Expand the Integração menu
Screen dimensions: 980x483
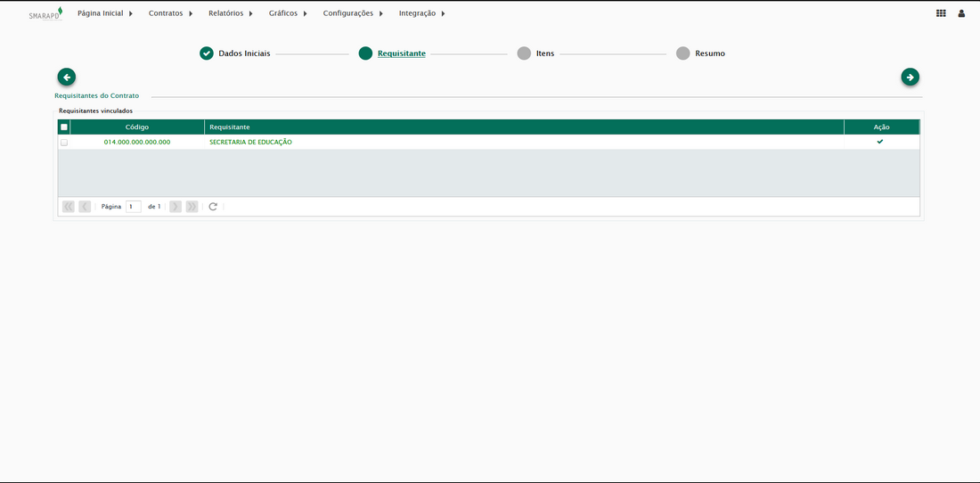(422, 13)
